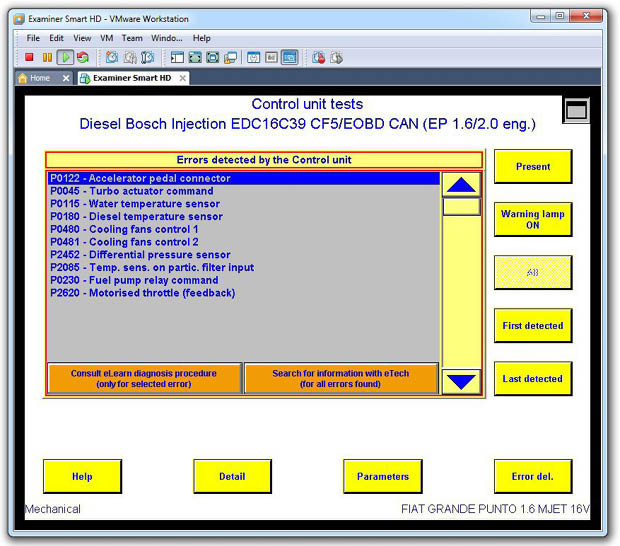Click the scroll up arrow in error list

(x=461, y=184)
